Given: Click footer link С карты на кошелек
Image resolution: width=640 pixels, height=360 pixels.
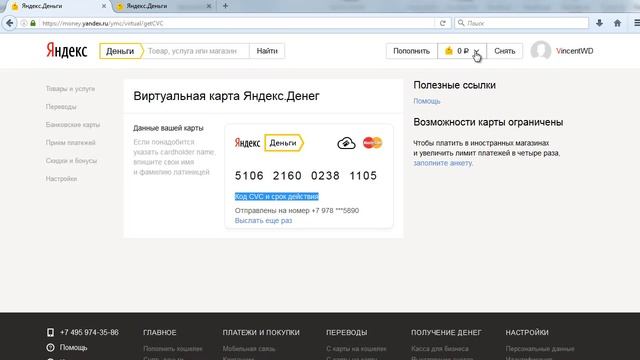Looking at the screenshot, I should (x=356, y=349).
